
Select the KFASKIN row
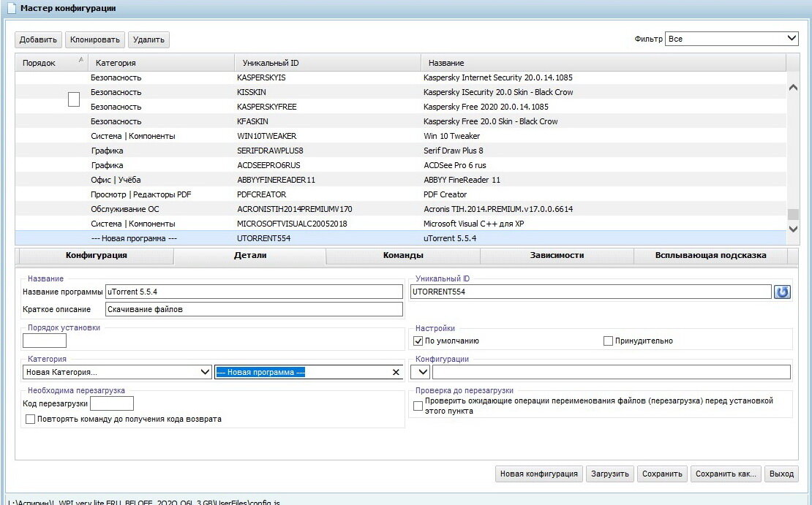point(400,121)
